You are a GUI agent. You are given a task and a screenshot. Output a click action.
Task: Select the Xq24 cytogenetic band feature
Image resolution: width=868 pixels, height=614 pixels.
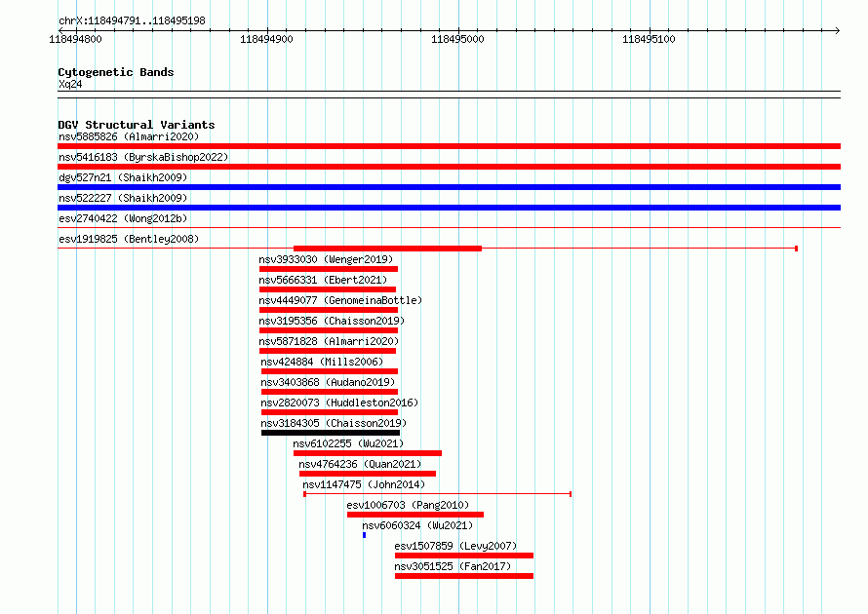click(x=449, y=95)
